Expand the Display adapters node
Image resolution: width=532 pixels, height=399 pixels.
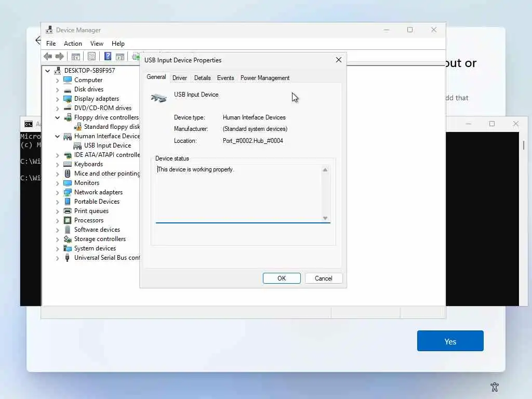[57, 99]
